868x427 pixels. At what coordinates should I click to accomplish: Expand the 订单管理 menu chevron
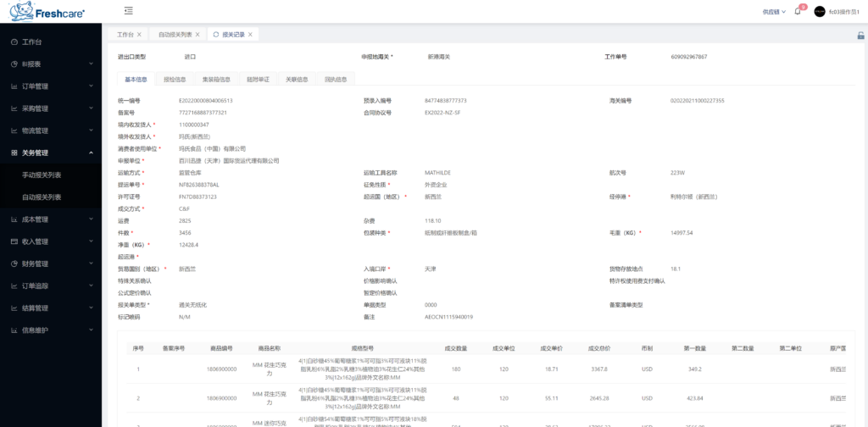[x=91, y=86]
